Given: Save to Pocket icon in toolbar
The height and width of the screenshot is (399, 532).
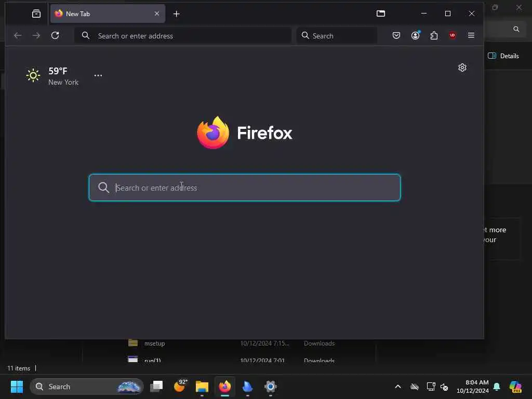Looking at the screenshot, I should pyautogui.click(x=396, y=35).
